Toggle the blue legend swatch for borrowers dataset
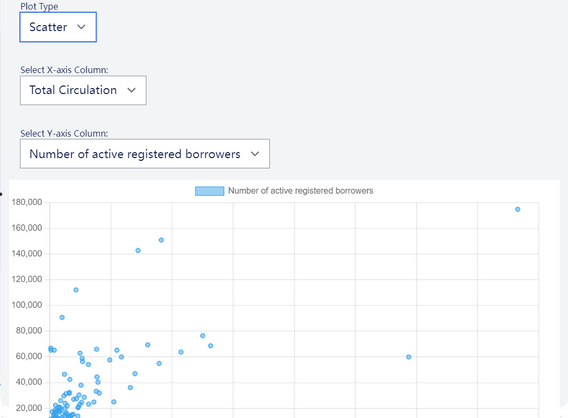This screenshot has height=418, width=568. coord(209,191)
